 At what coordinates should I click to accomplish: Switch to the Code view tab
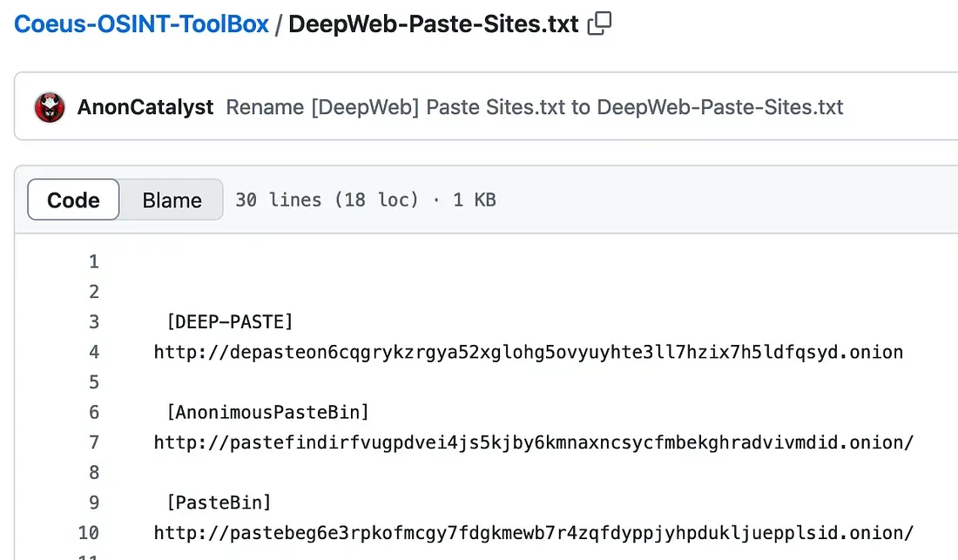(73, 200)
